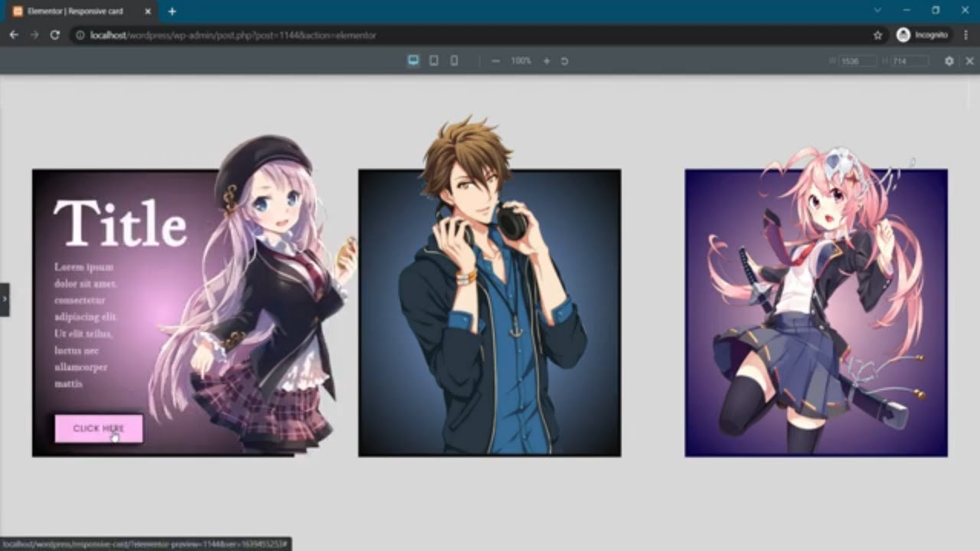Open the tab search dropdown arrow
980x551 pixels.
click(x=877, y=11)
